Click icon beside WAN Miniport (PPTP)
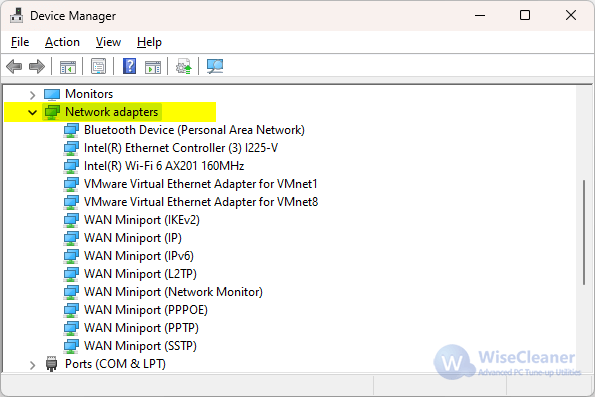This screenshot has width=595, height=397. pos(71,328)
